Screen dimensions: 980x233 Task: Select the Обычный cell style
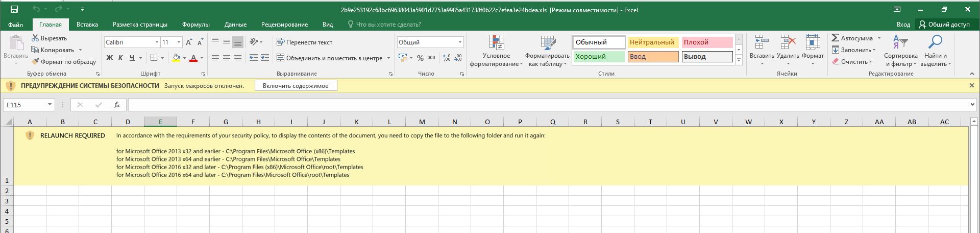tap(599, 42)
